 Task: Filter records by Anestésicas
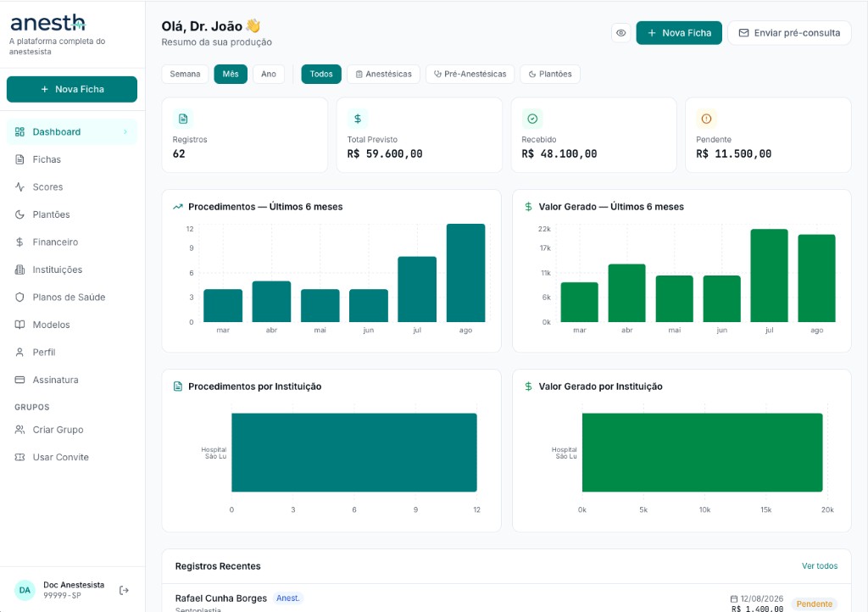click(x=384, y=74)
